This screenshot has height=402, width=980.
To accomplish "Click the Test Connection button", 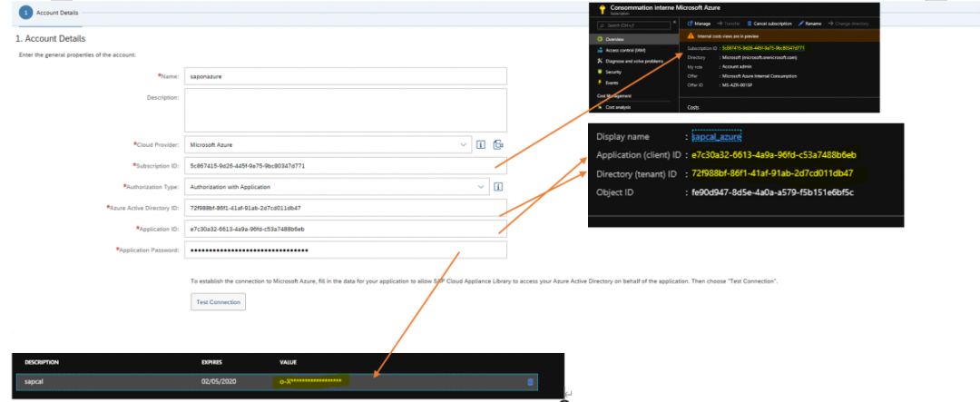I will click(218, 302).
